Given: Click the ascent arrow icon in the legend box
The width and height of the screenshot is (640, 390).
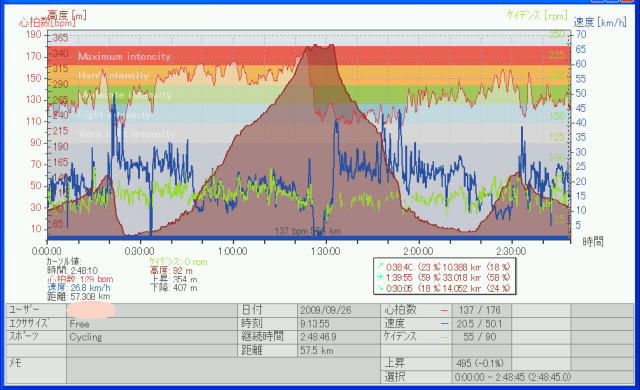Looking at the screenshot, I should point(380,267).
